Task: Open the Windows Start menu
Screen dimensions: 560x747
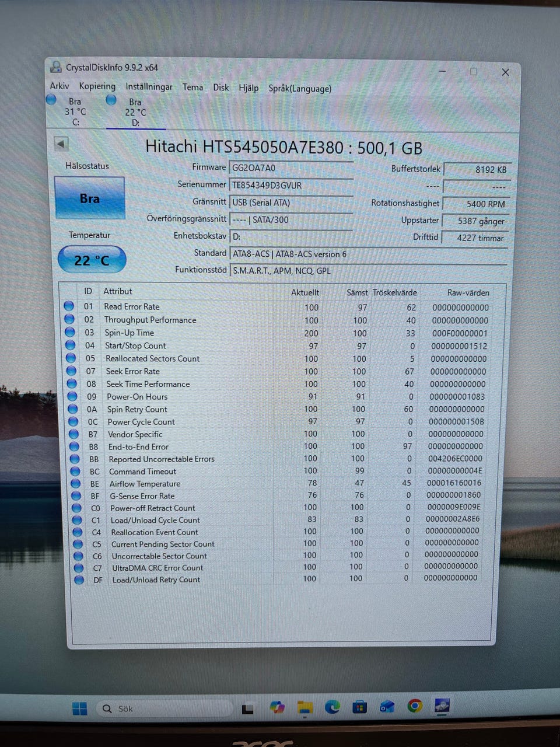Action: (79, 708)
